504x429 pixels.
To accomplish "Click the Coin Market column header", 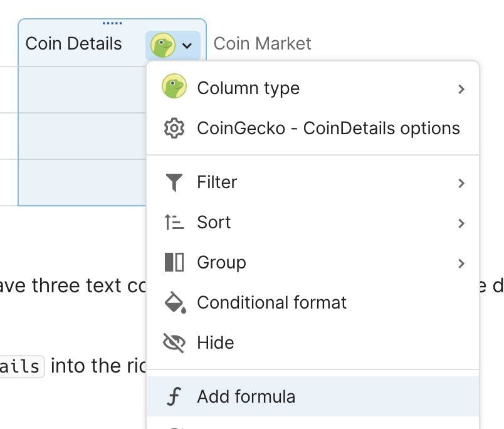I will click(x=262, y=43).
